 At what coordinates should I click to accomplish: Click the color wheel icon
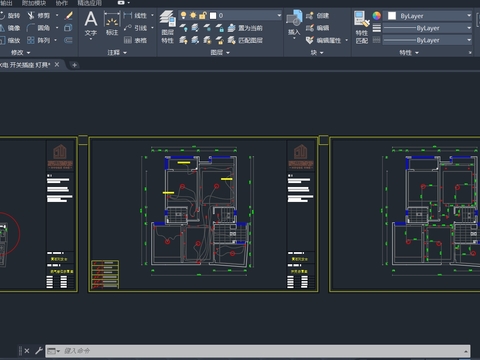coord(377,16)
